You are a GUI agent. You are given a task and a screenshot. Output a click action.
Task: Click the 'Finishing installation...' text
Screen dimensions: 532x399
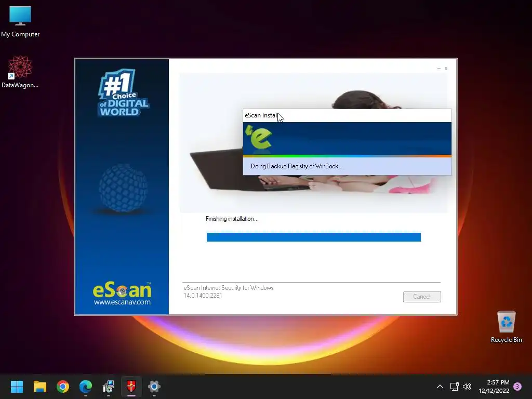(x=232, y=219)
